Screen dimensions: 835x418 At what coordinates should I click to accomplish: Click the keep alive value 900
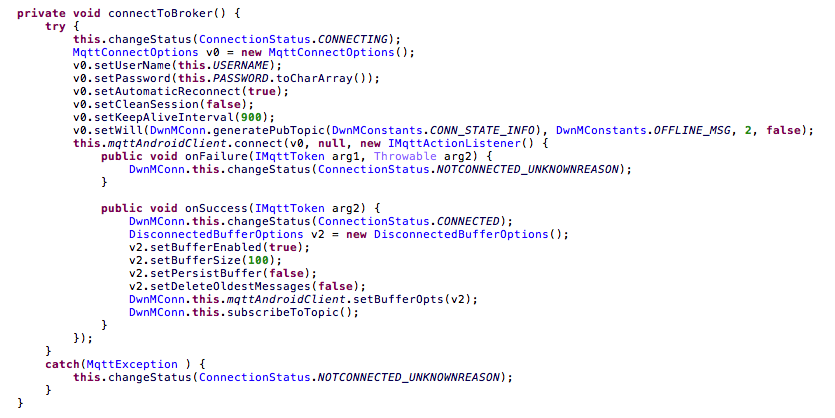pos(251,117)
